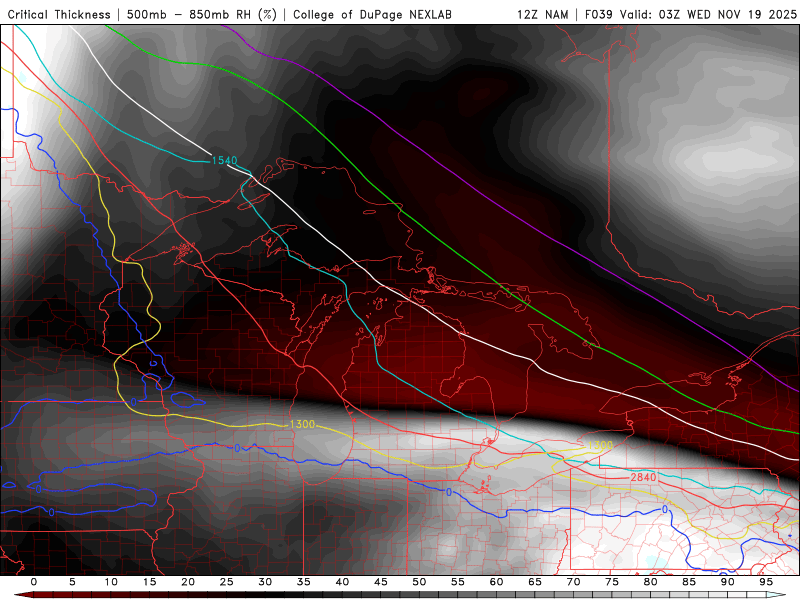Click the cyan "1540" contour label
Screen dimensions: 800x600
pos(224,161)
